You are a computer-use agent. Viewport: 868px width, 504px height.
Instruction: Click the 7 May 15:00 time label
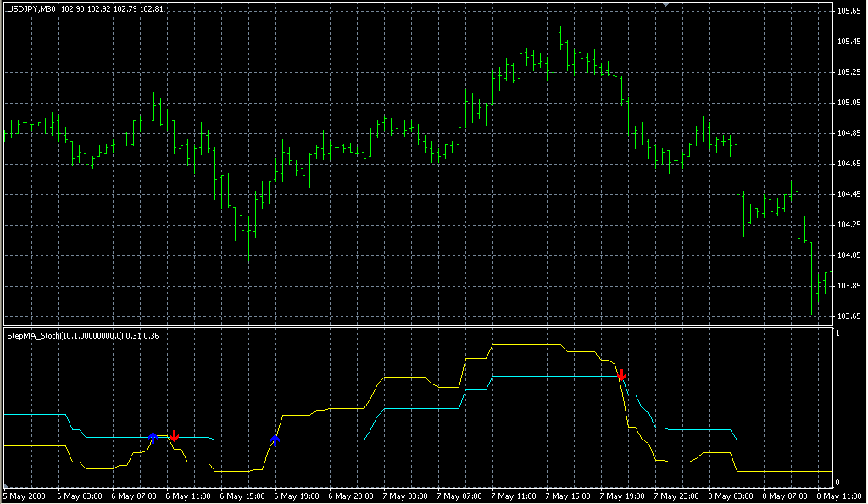tap(569, 495)
